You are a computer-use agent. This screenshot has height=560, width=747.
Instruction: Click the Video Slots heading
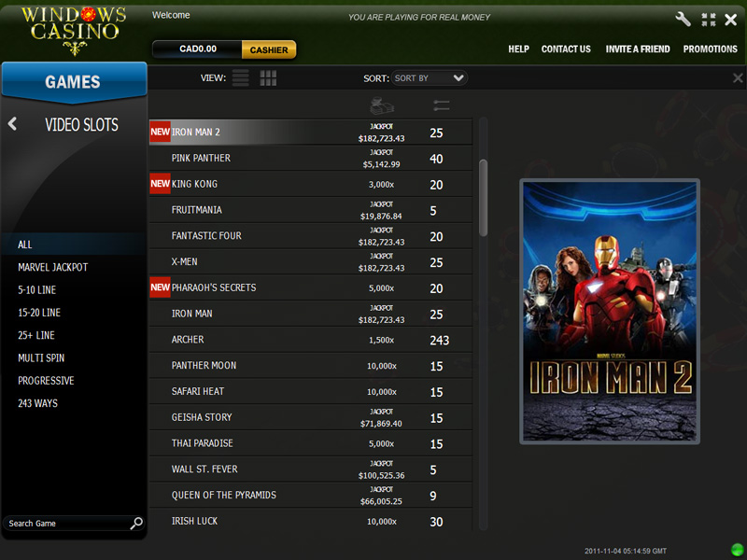pos(81,125)
